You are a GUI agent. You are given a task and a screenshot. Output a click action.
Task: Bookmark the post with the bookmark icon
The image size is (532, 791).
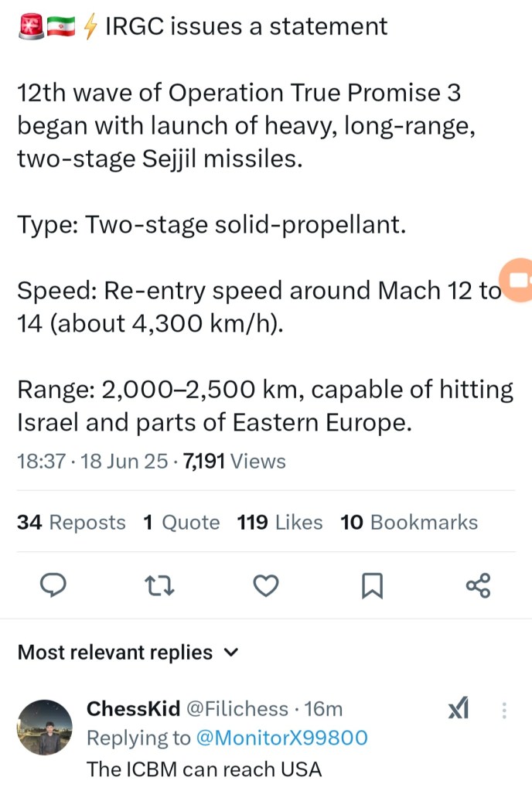click(373, 586)
